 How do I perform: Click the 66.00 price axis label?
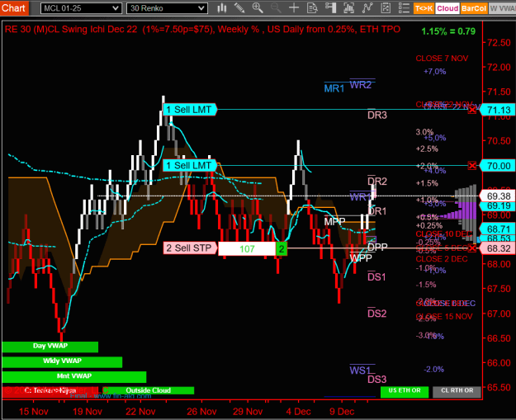point(499,363)
